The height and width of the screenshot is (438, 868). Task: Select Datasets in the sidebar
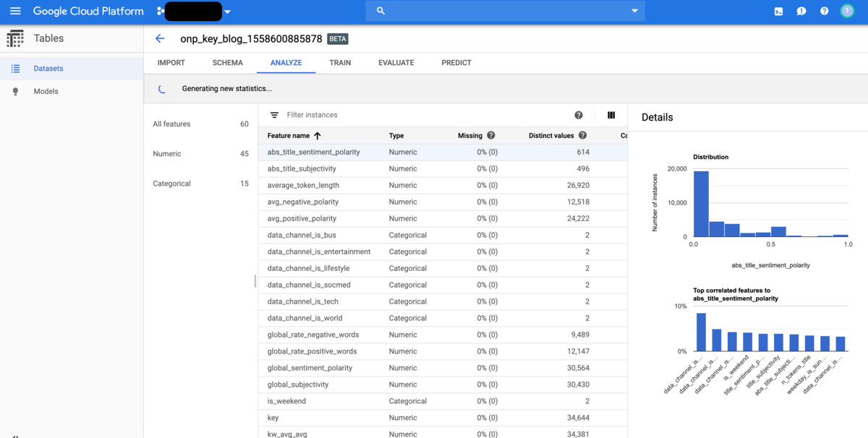tap(72, 69)
